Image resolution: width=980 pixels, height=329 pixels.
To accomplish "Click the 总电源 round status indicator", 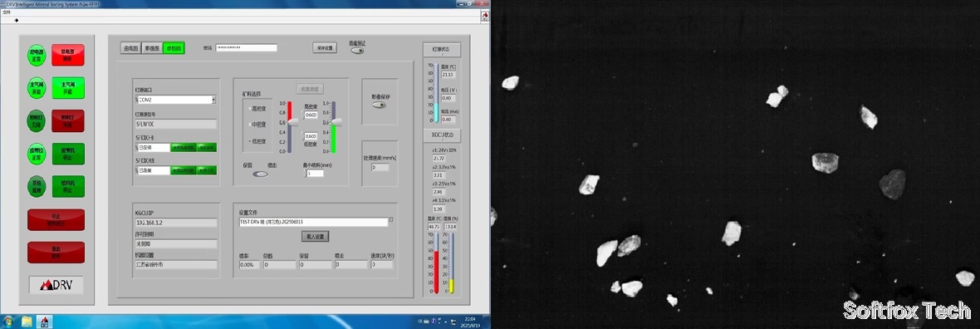I will (37, 54).
